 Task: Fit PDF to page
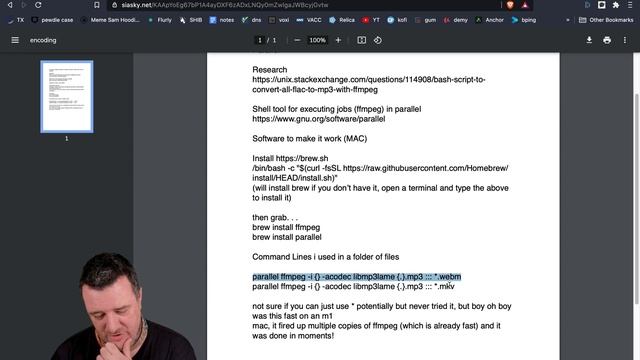(x=361, y=40)
